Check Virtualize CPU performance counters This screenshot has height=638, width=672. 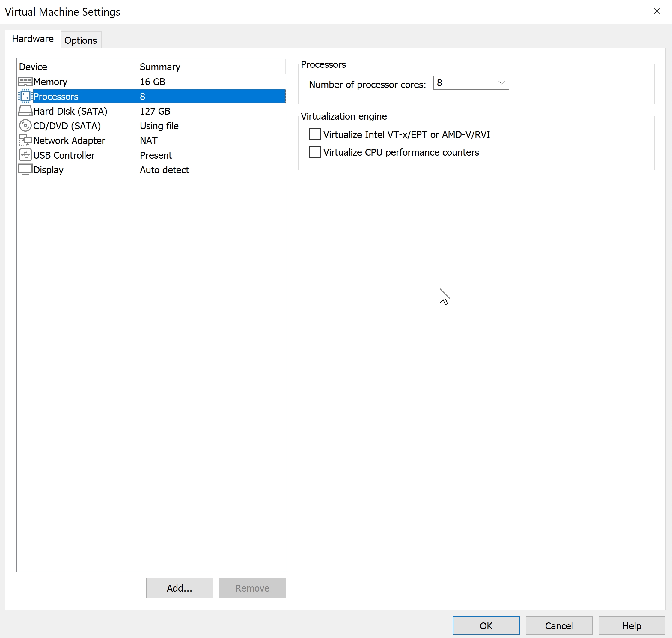[x=314, y=152]
